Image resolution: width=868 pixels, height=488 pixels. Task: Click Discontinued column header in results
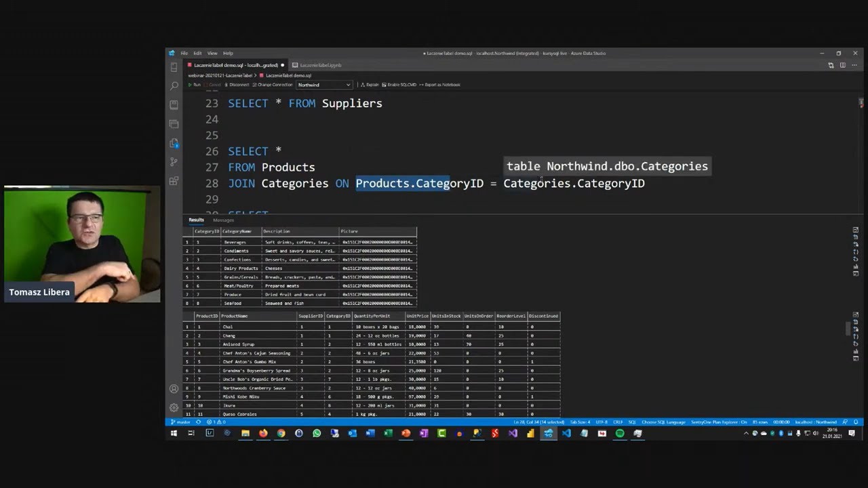544,316
